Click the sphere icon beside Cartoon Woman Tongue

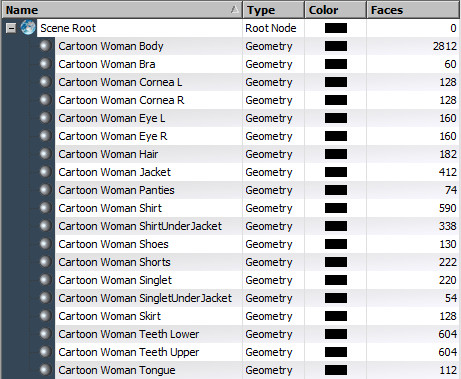point(45,370)
